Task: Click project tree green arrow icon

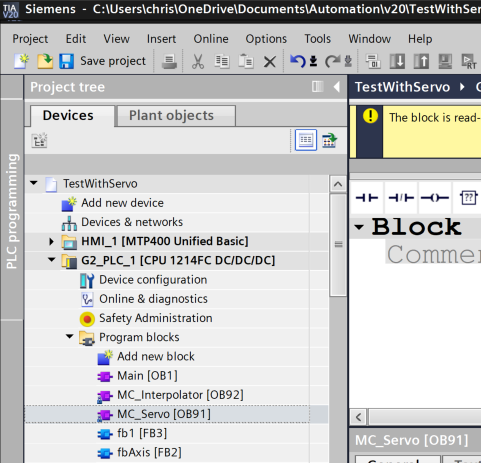Action: click(330, 140)
